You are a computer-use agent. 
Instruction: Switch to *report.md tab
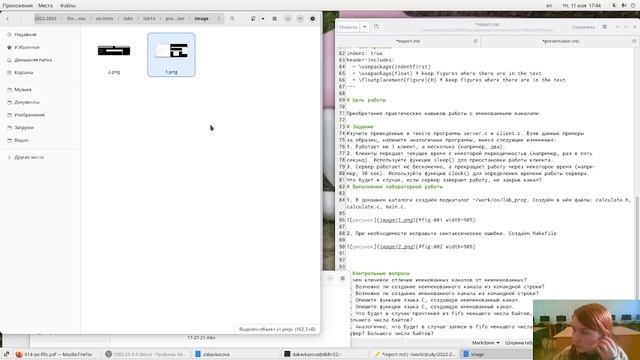click(408, 41)
